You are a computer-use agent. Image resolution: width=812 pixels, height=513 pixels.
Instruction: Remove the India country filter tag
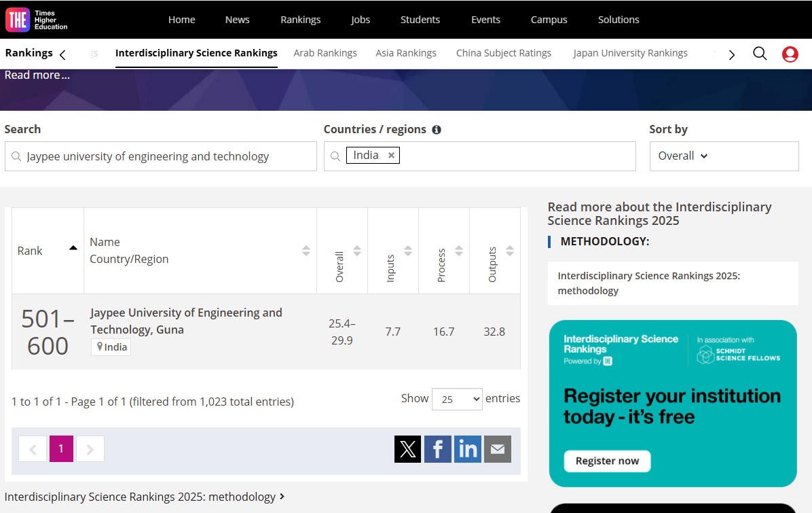(x=392, y=156)
